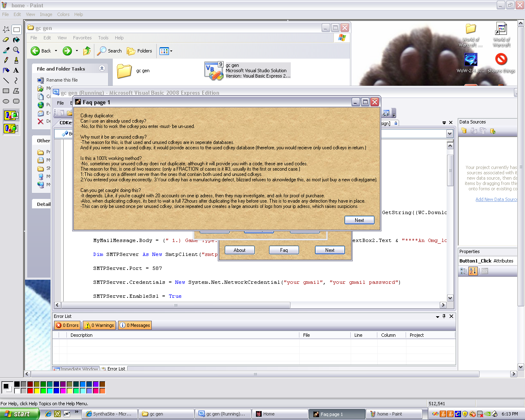Open the View menu in Paint
Viewport: 525px width, 420px height.
click(30, 14)
